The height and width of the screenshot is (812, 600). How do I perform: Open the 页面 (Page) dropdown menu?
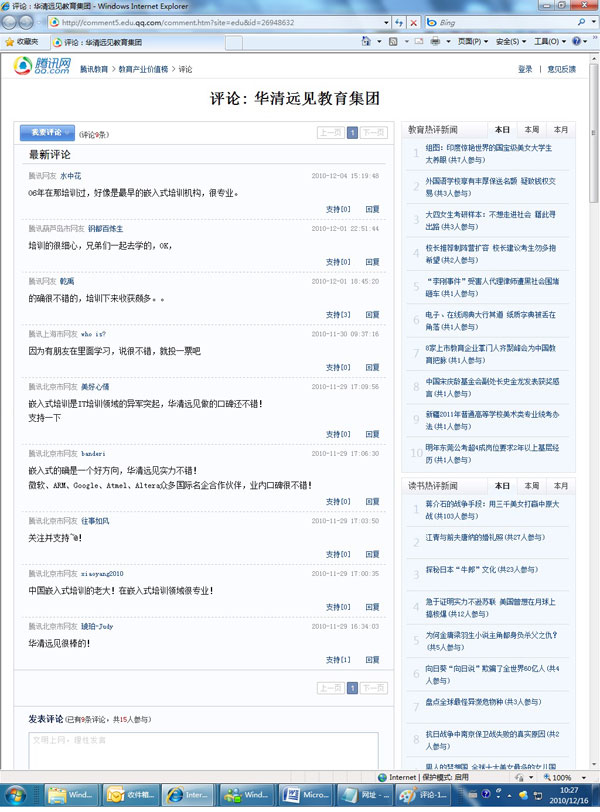[472, 42]
